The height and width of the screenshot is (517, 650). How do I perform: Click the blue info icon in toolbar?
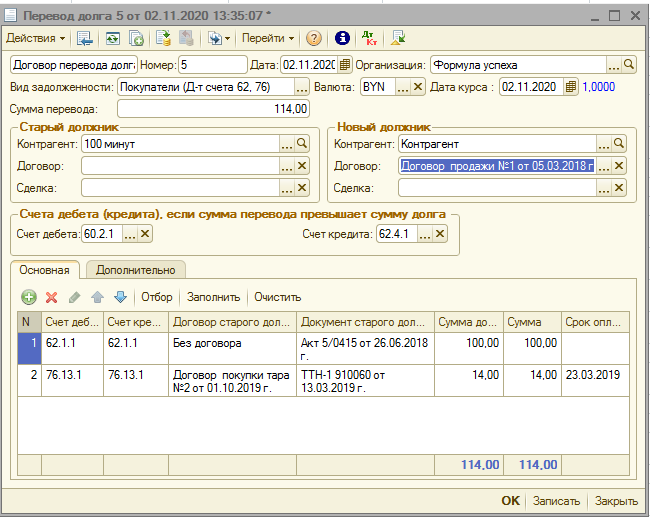pyautogui.click(x=342, y=38)
